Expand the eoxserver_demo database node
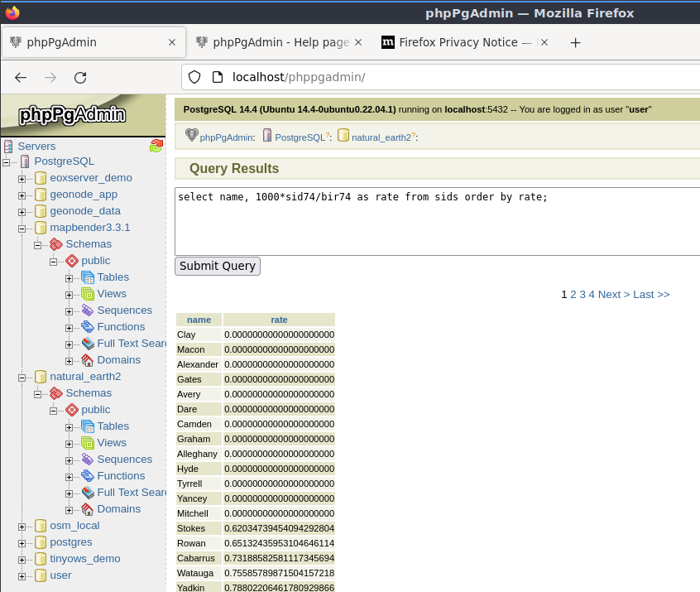The width and height of the screenshot is (700, 592). [x=22, y=179]
